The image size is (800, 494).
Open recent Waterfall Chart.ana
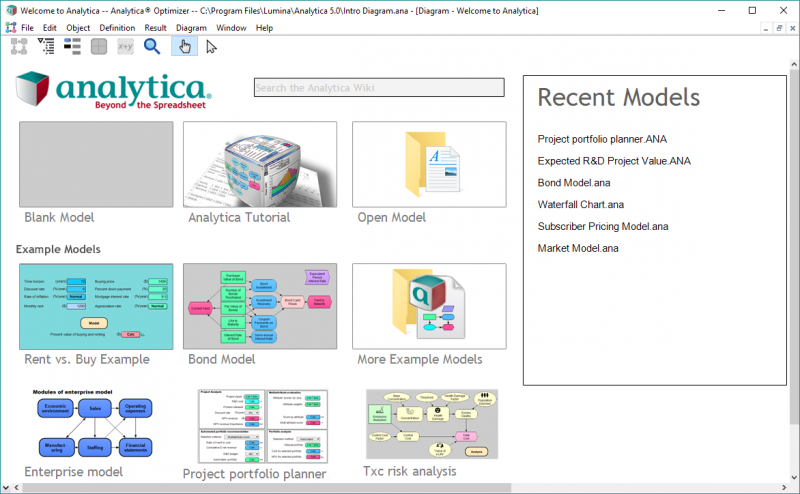tap(581, 205)
